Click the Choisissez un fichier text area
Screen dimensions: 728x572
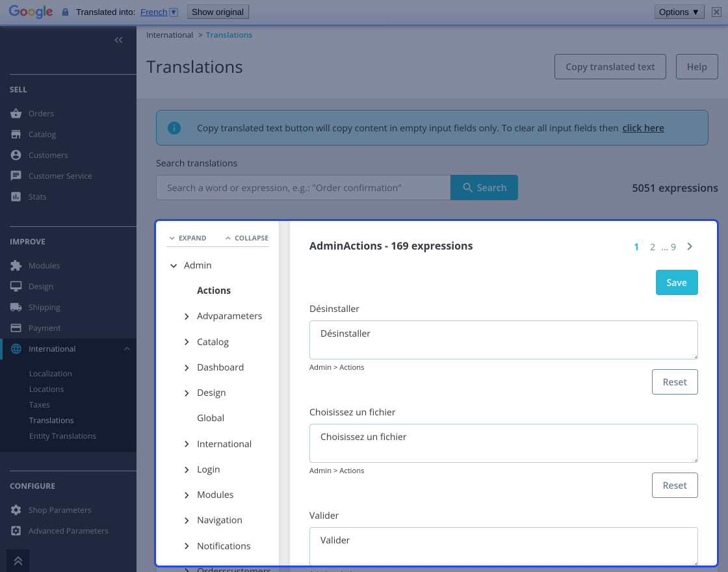(503, 443)
